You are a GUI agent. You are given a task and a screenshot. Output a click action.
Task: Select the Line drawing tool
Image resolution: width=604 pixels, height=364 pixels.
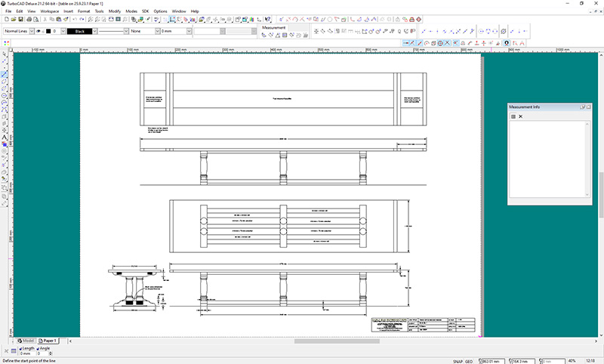[x=5, y=73]
